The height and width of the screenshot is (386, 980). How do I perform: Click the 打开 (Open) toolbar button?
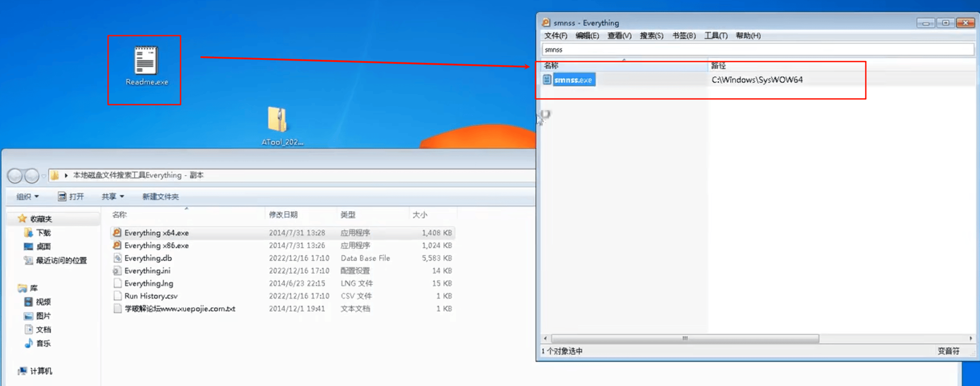[x=71, y=197]
